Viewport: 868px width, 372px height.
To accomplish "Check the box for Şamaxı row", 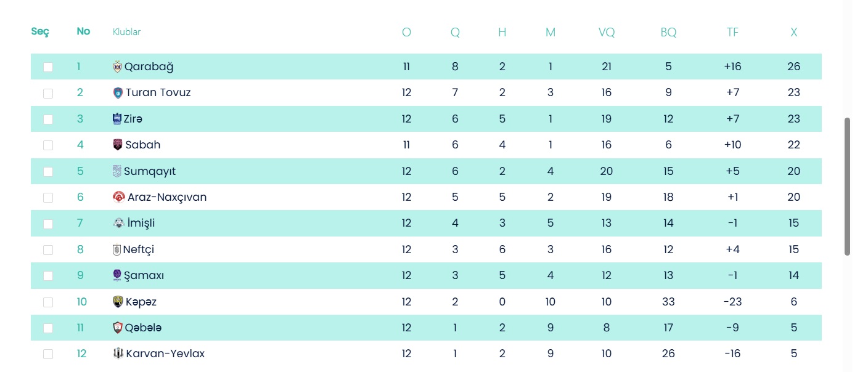I will click(x=48, y=276).
